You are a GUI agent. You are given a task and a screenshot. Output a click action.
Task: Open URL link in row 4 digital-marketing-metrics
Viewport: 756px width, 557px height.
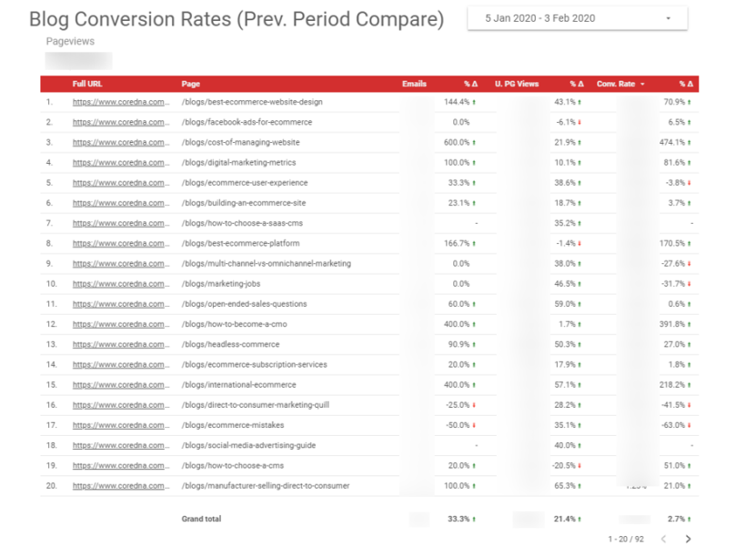click(x=120, y=163)
